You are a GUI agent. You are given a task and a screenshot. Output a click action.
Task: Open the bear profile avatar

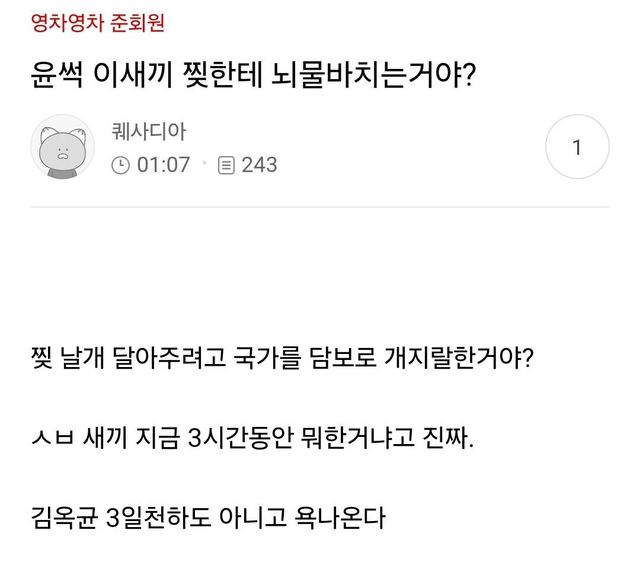pos(63,148)
